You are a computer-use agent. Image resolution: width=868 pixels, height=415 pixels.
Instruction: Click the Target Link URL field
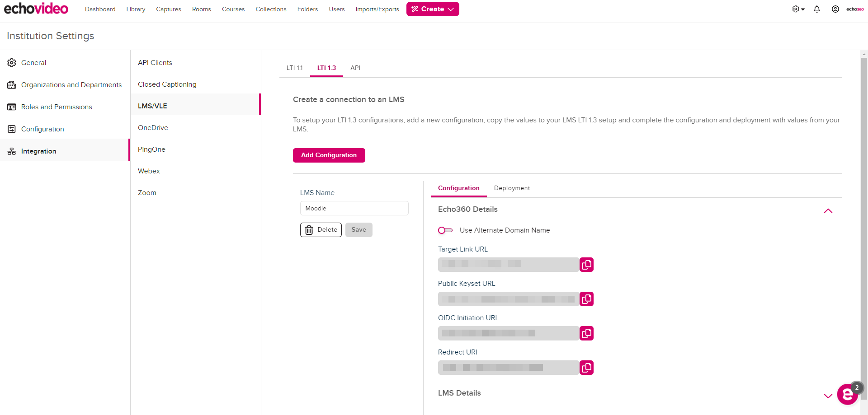click(x=509, y=265)
